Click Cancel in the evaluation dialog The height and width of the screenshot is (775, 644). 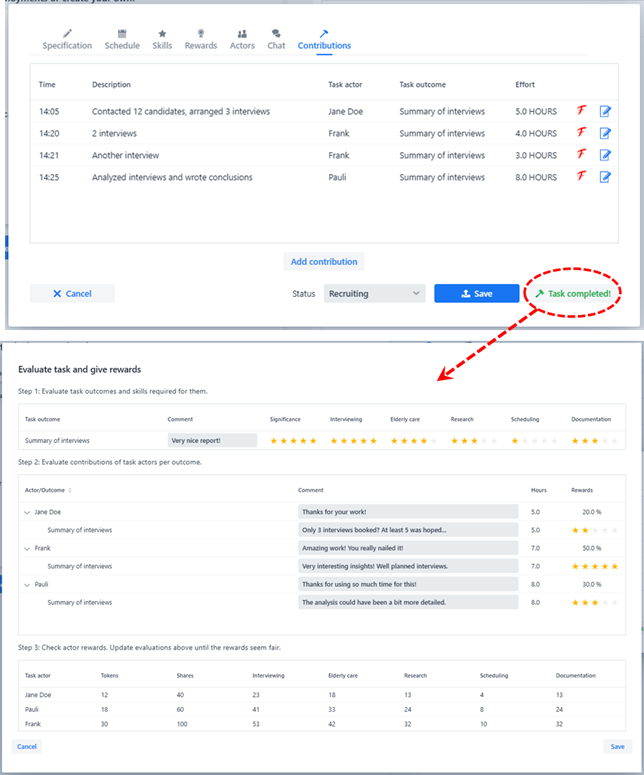click(27, 746)
